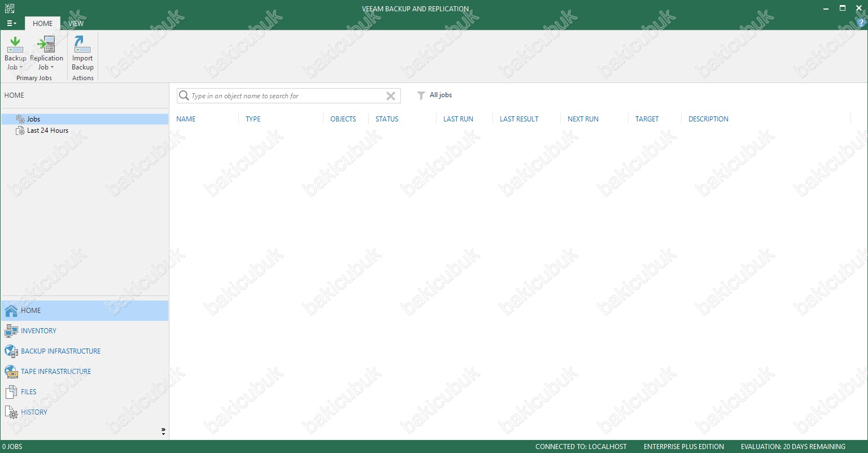The image size is (868, 453).
Task: Open the History view in sidebar
Action: 34,412
